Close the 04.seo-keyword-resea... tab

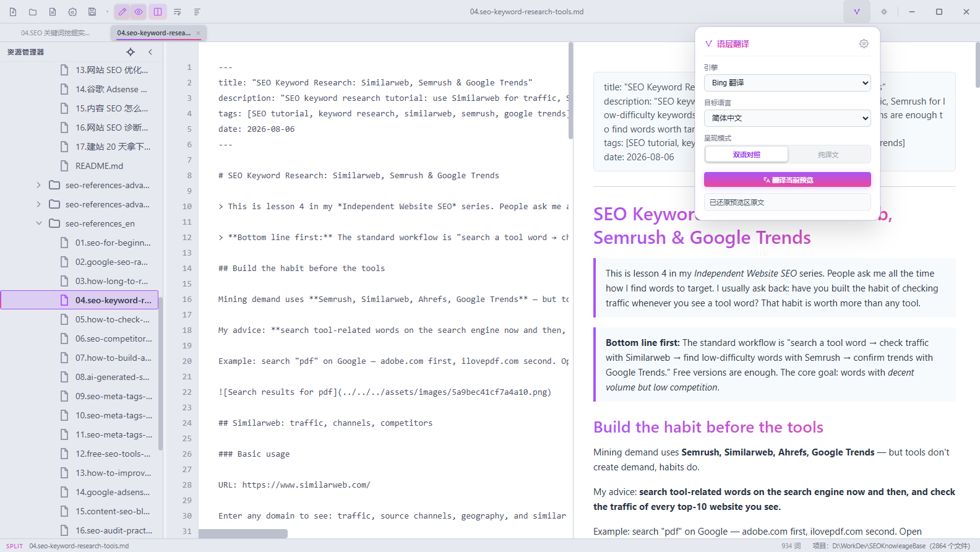pyautogui.click(x=199, y=33)
